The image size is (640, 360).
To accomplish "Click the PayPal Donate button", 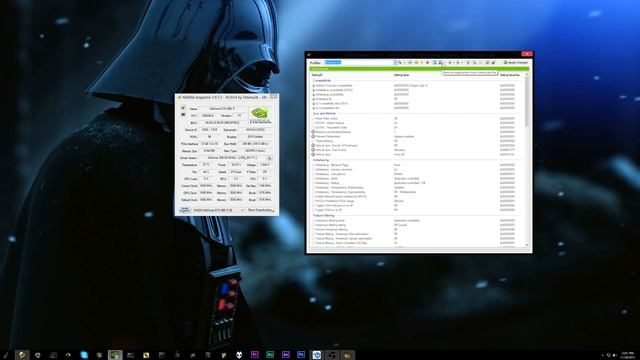I will point(184,210).
